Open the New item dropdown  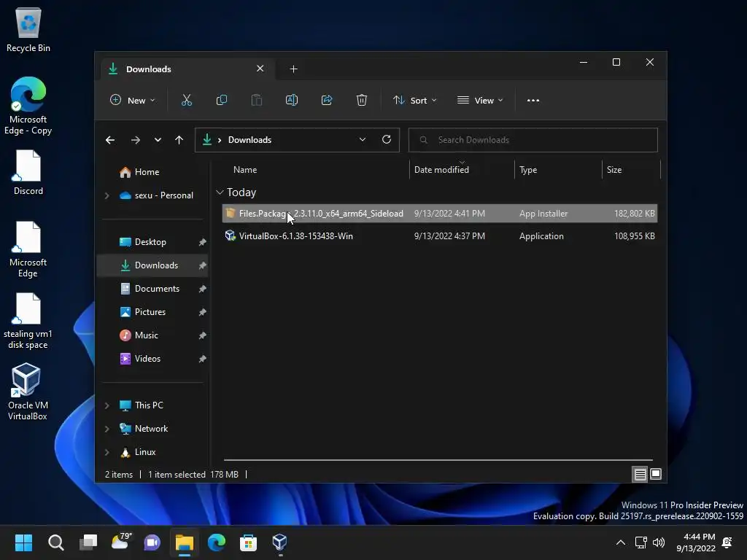coord(133,101)
